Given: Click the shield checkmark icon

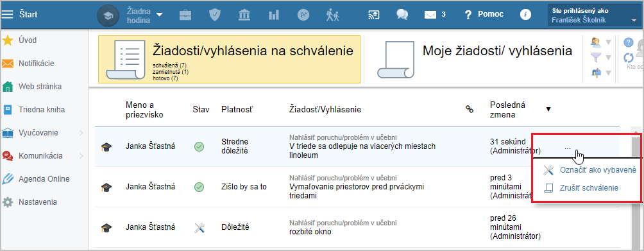Looking at the screenshot, I should pyautogui.click(x=215, y=15).
